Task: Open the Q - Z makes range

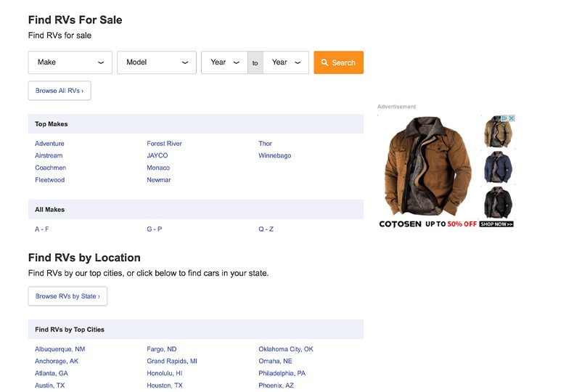Action: 266,229
